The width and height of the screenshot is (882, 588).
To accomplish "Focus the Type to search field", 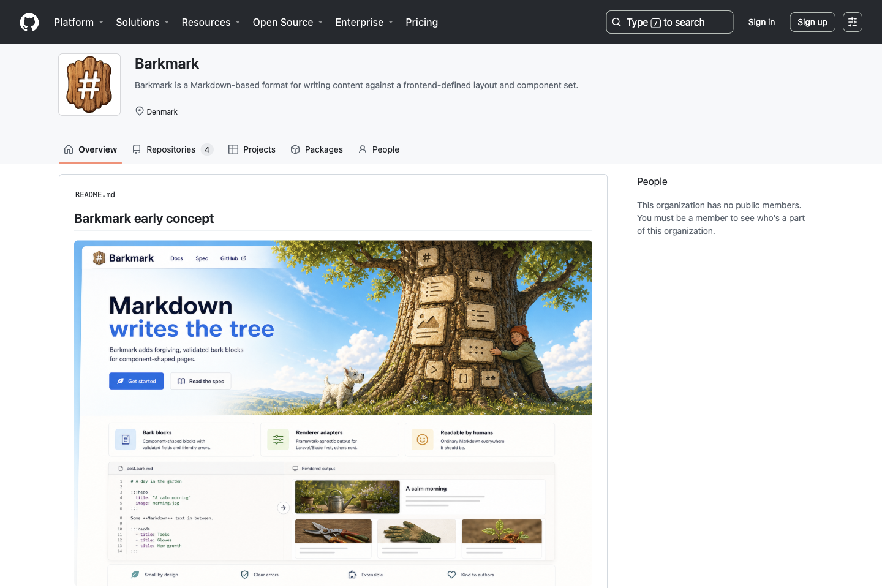I will point(669,22).
